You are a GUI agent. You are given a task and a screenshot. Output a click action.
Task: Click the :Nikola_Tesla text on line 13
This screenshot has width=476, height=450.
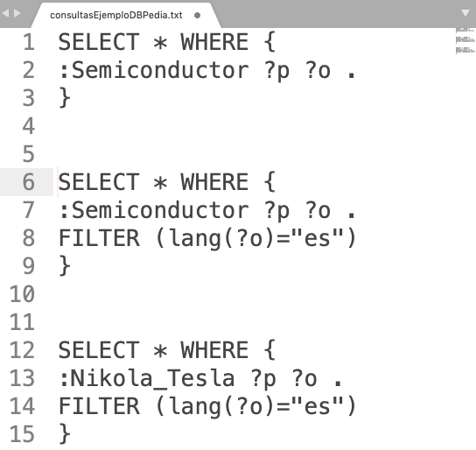click(147, 378)
